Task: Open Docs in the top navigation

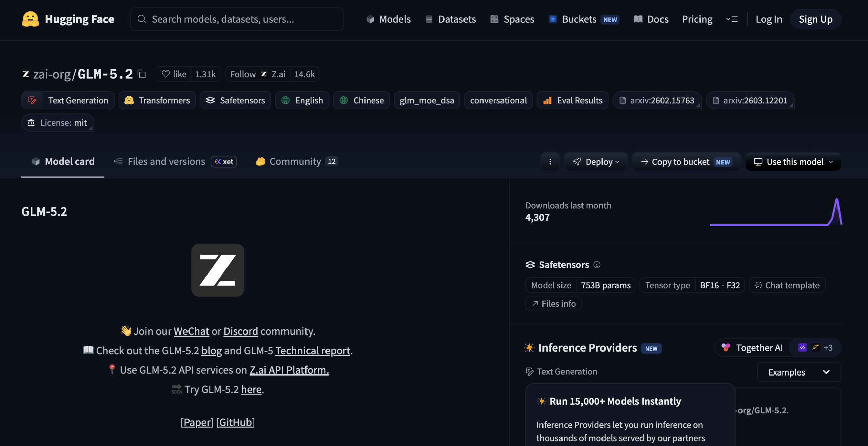Action: pyautogui.click(x=651, y=19)
